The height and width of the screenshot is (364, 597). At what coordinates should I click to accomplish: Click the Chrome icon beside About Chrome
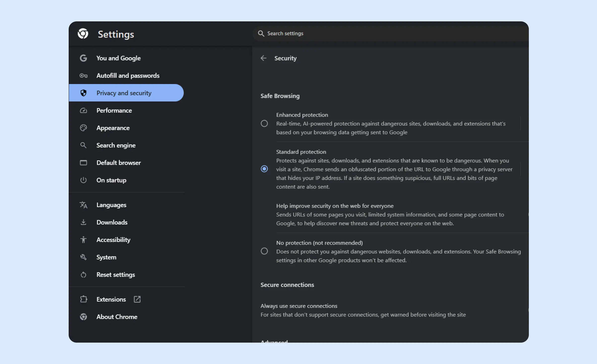coord(83,317)
